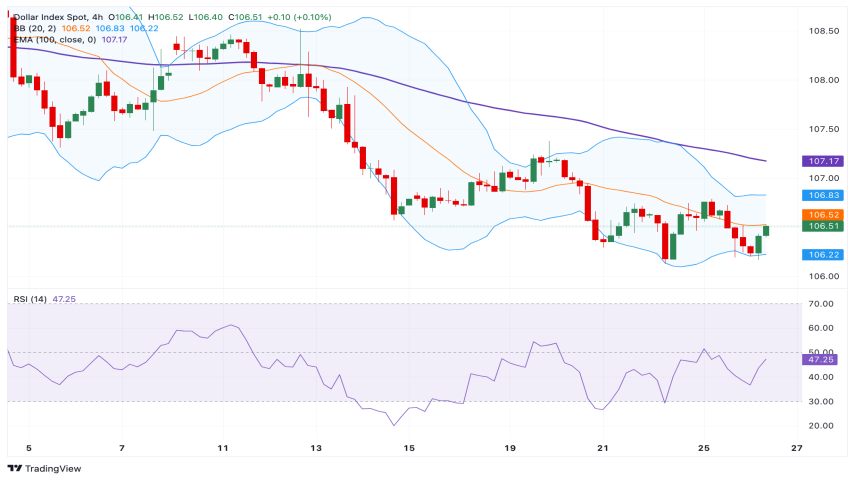Select the purple 47.25 RSI value tag
The height and width of the screenshot is (480, 855).
pos(822,358)
